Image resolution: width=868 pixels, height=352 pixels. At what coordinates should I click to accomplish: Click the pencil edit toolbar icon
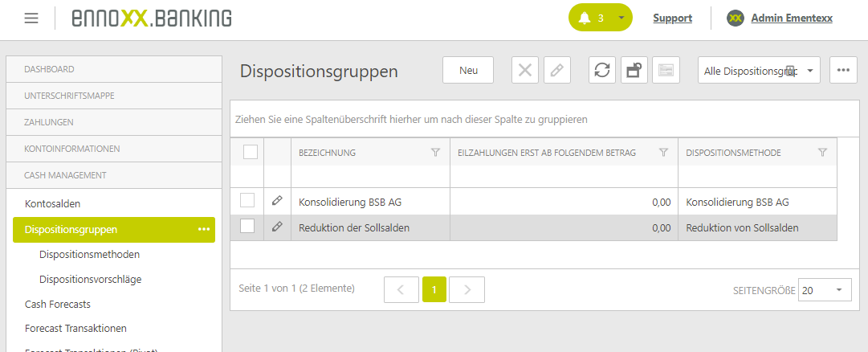click(556, 70)
